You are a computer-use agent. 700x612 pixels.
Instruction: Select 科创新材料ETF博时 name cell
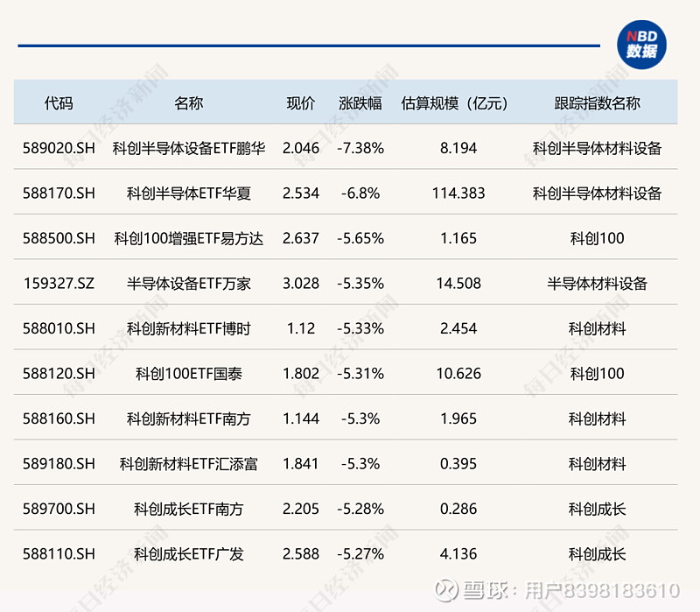[188, 328]
